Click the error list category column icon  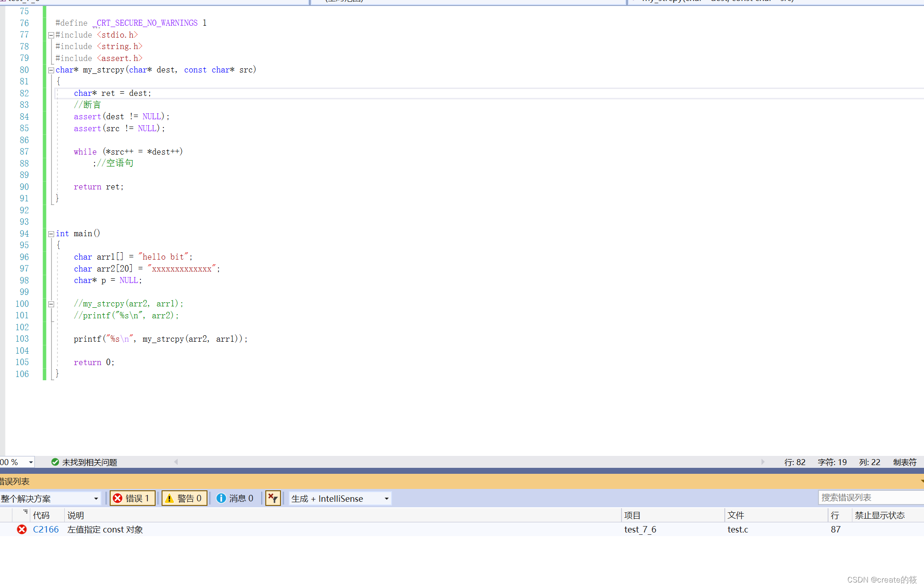click(x=25, y=511)
